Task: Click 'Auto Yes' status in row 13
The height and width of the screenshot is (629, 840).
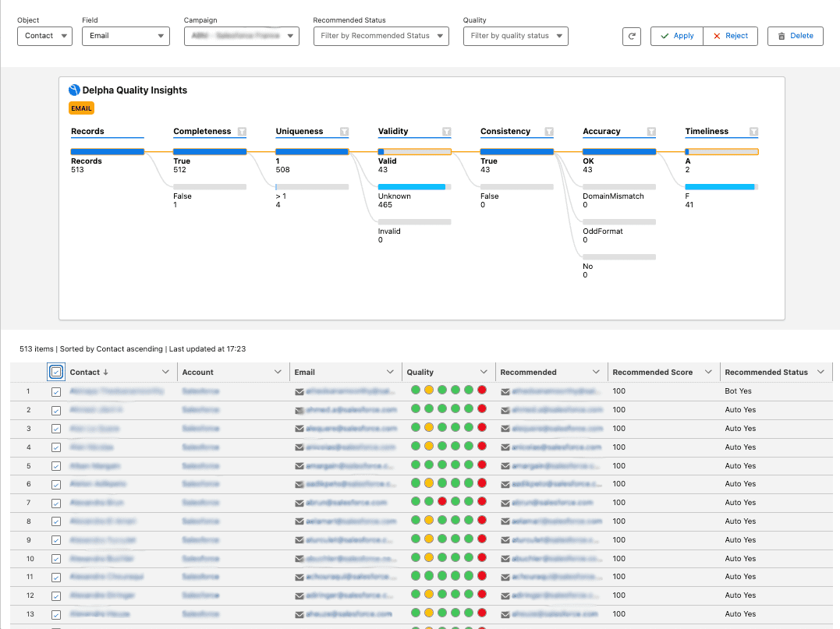Action: click(x=740, y=614)
